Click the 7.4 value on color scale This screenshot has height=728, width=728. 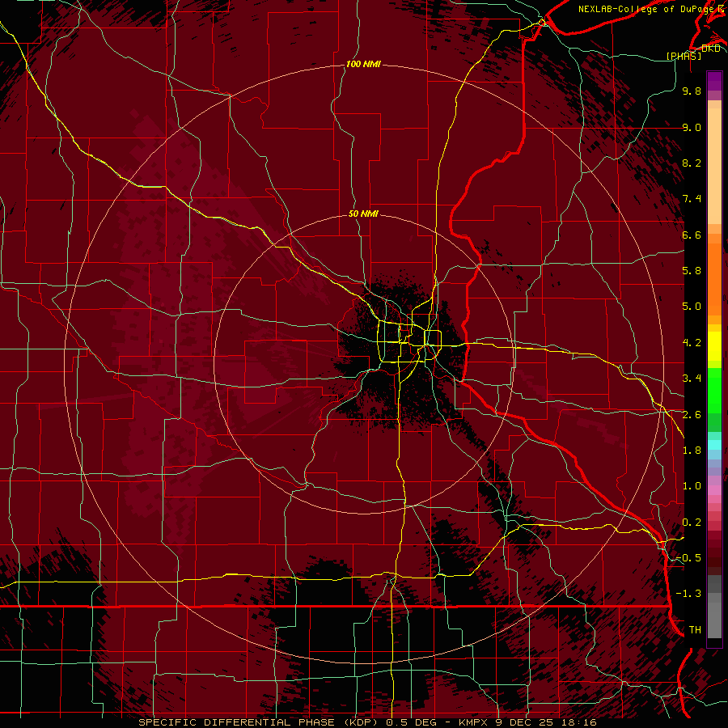click(692, 199)
